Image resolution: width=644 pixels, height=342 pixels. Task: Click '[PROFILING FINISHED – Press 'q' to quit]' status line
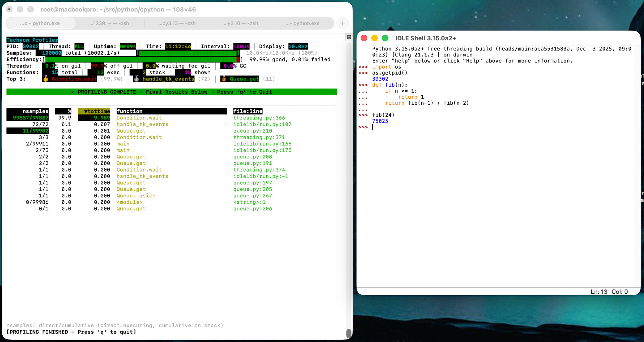click(71, 332)
